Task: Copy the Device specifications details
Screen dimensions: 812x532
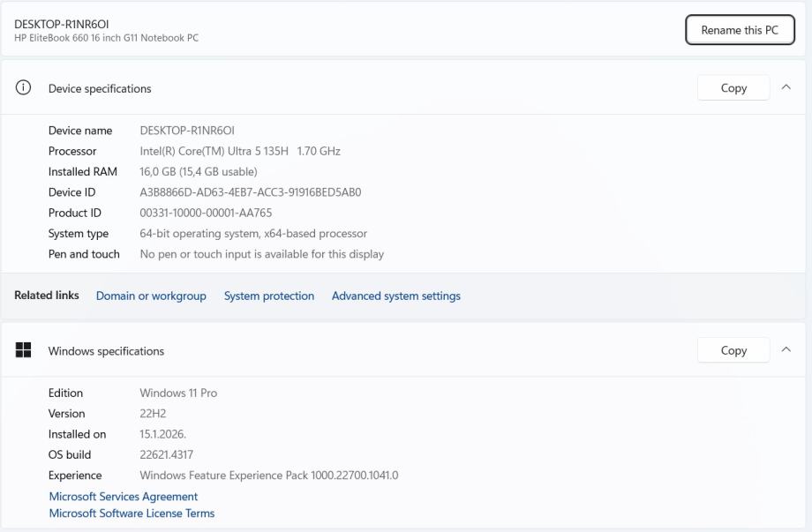Action: [733, 88]
